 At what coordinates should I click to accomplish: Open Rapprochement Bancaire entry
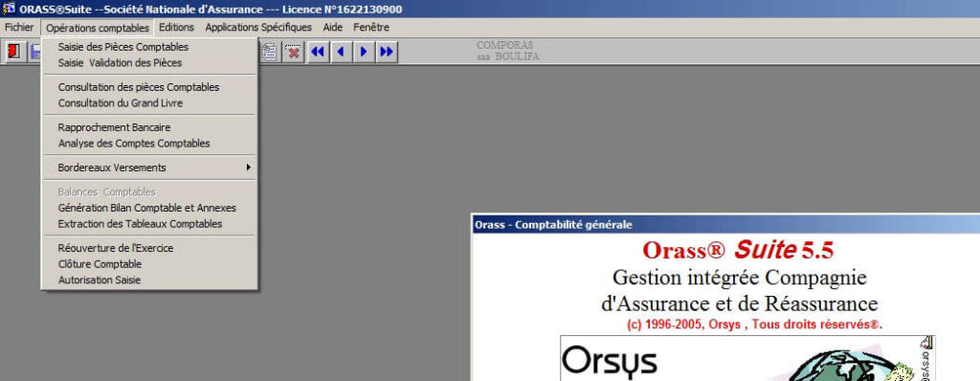click(x=150, y=127)
